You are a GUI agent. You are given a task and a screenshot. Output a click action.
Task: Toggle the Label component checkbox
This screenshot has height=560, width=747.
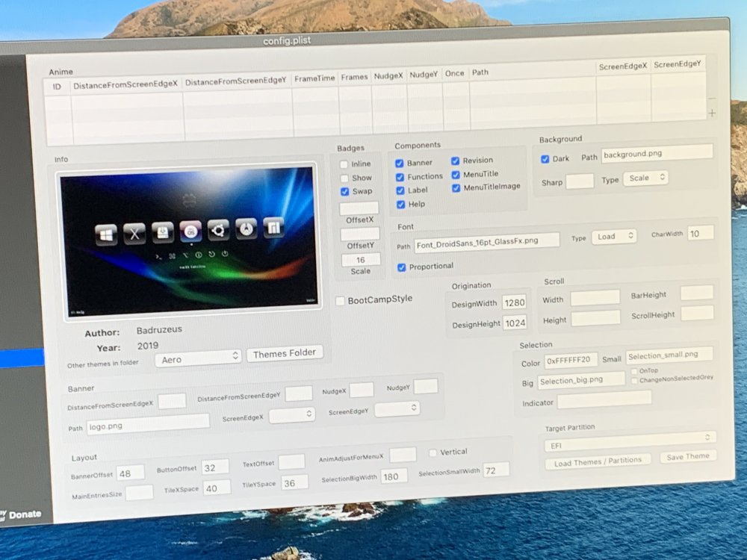pyautogui.click(x=400, y=190)
